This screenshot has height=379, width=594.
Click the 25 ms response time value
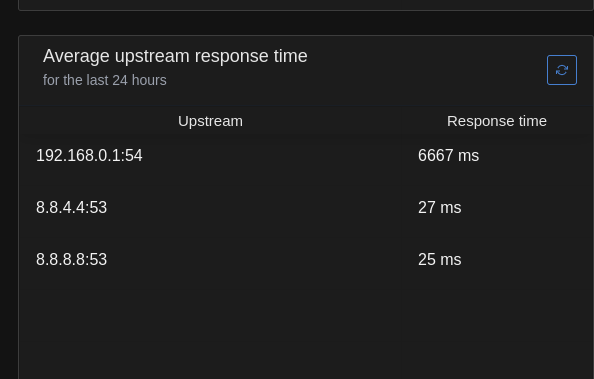[439, 260]
